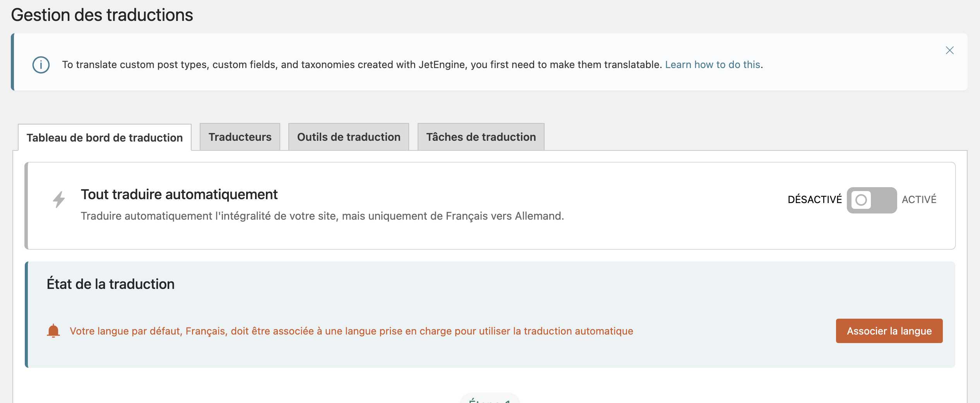980x403 pixels.
Task: Go to the Tâches de traduction tab
Action: pyautogui.click(x=481, y=137)
